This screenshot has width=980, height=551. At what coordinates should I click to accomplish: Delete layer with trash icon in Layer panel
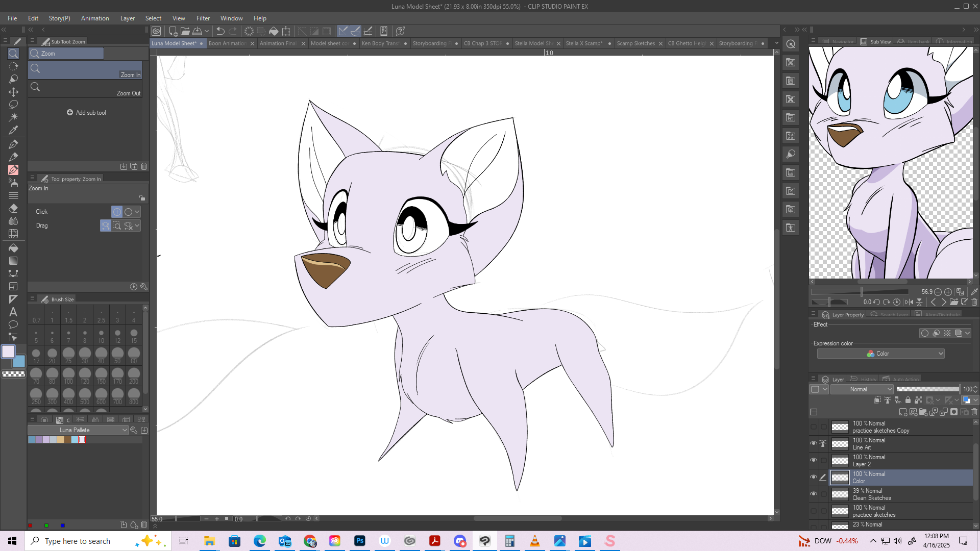click(x=974, y=412)
